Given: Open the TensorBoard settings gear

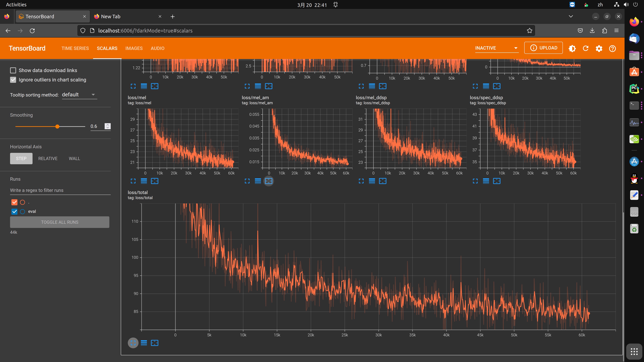Looking at the screenshot, I should pos(599,48).
